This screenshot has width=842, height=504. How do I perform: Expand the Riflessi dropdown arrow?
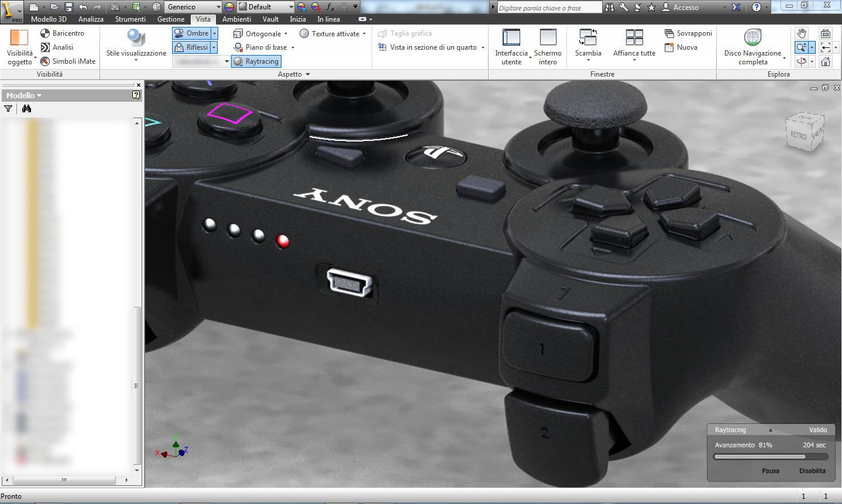214,47
